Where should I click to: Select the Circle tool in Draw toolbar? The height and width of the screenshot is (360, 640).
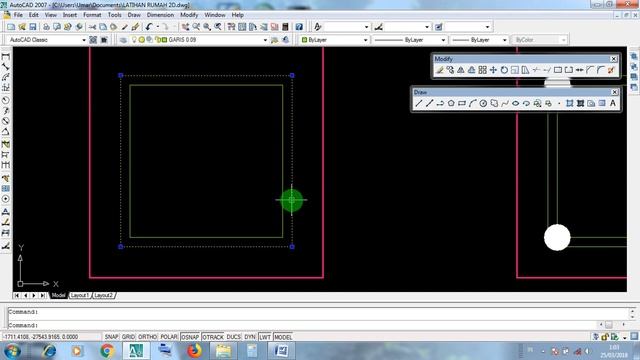coord(483,104)
